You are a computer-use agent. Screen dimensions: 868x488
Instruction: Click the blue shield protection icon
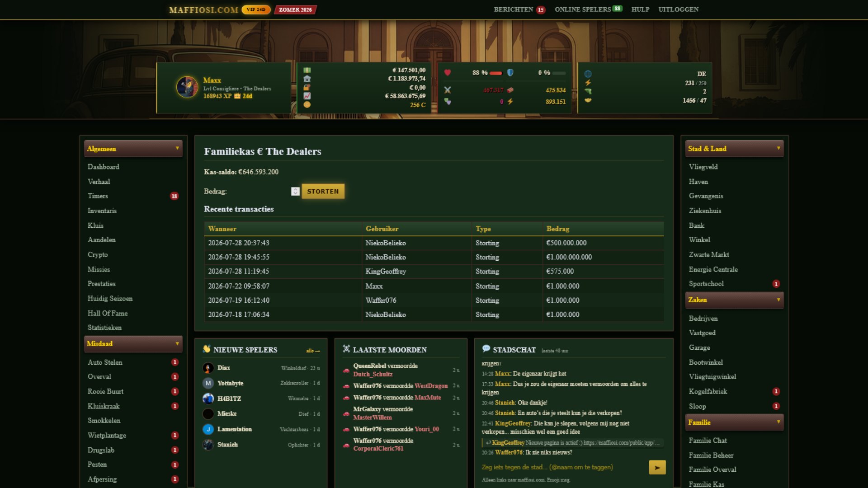[510, 72]
